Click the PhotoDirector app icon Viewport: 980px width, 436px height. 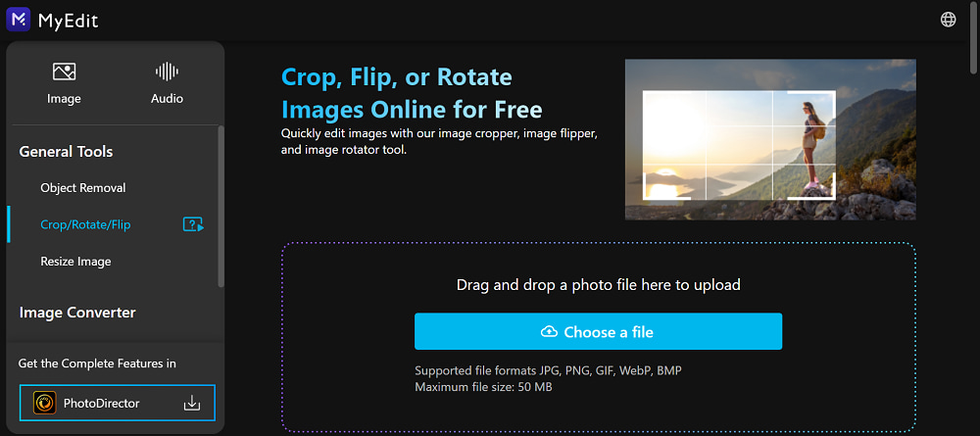44,403
